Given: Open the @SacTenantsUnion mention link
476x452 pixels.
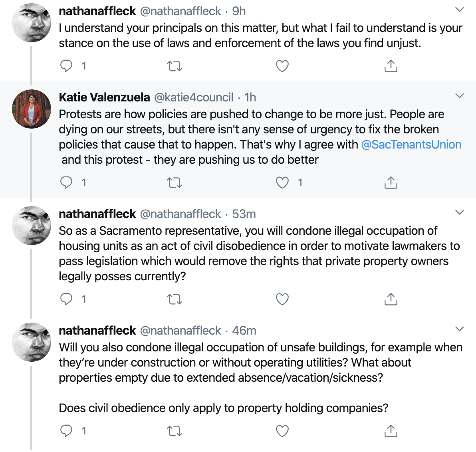Looking at the screenshot, I should tap(411, 145).
